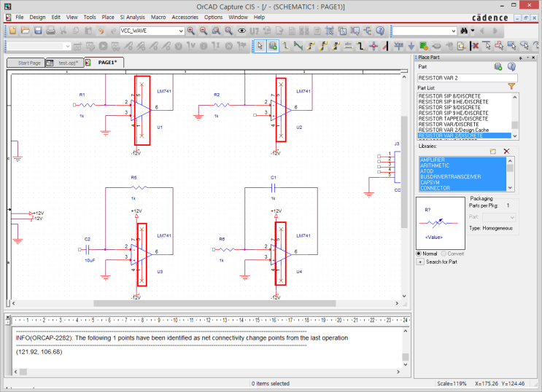Activate the Place Part tool icon
542x392 pixels.
point(273,46)
